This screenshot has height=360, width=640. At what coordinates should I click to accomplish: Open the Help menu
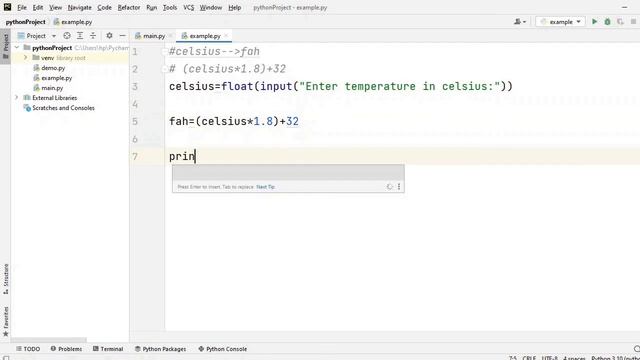coord(234,7)
